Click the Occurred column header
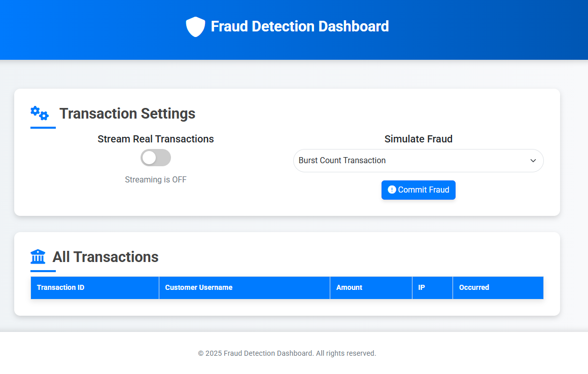Viewport: 588px width, 374px height. (x=474, y=287)
